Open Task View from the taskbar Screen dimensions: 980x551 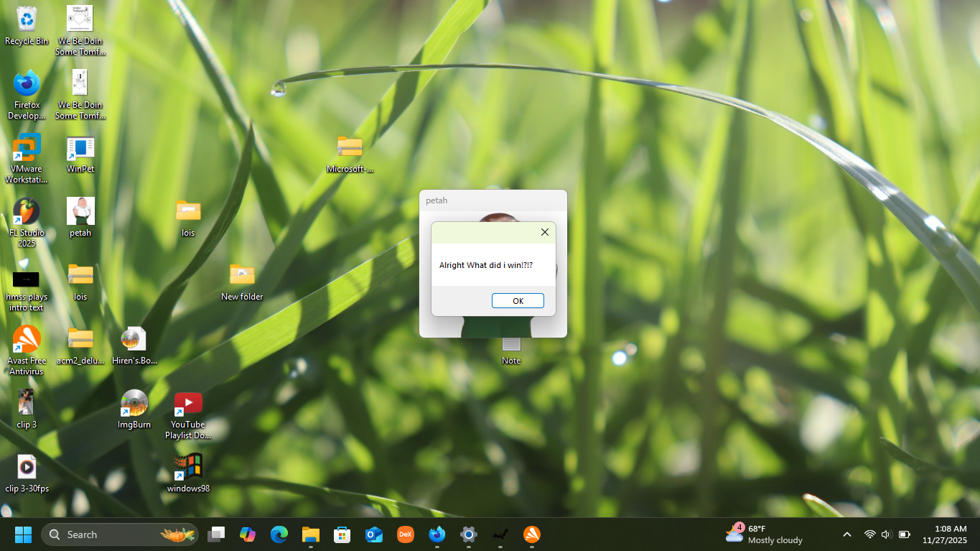click(216, 534)
